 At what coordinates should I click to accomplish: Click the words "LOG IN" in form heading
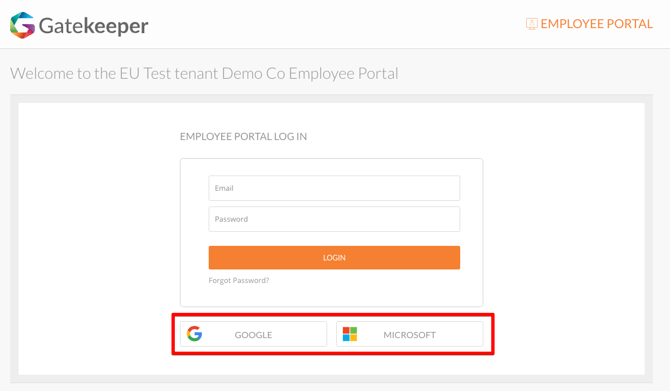[291, 136]
